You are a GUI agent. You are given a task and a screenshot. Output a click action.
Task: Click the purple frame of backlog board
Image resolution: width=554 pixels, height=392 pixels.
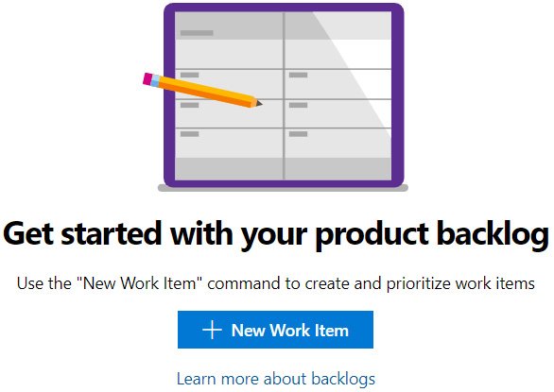(169, 95)
